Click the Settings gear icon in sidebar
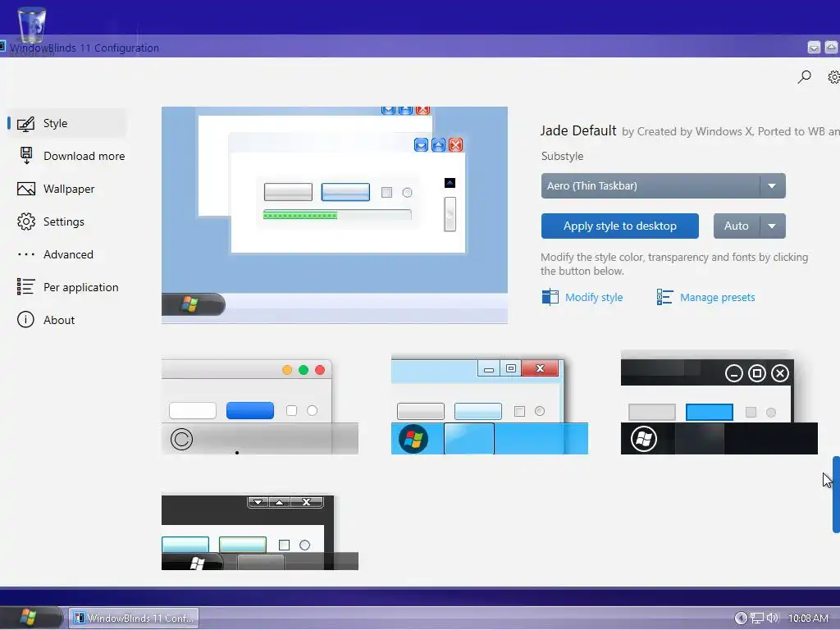 [25, 221]
